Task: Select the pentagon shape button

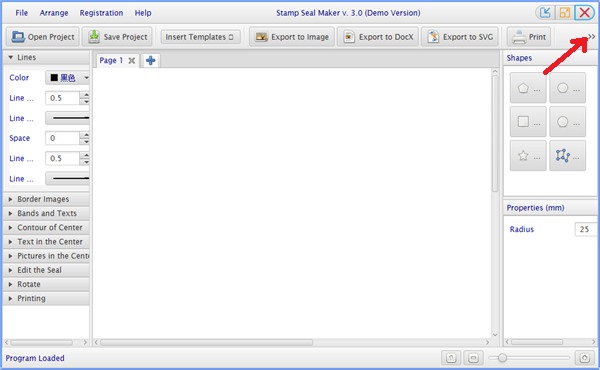Action: [528, 88]
